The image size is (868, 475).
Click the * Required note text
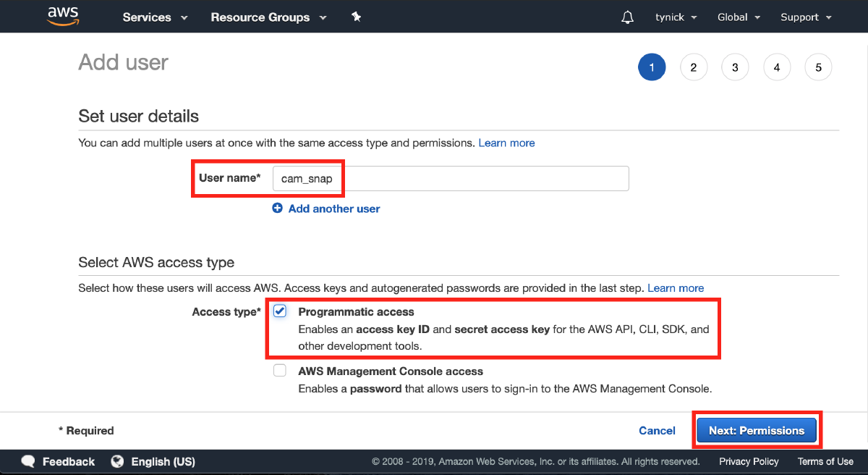(86, 430)
